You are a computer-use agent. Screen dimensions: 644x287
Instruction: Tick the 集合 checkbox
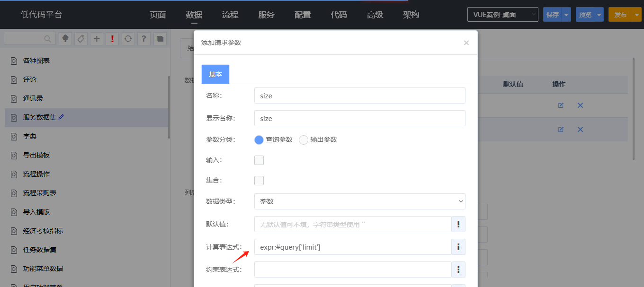[x=259, y=181]
